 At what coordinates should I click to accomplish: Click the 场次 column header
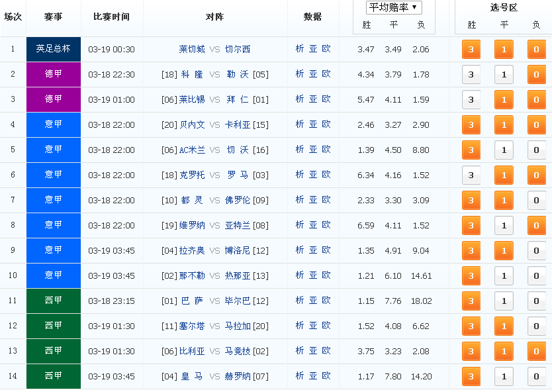click(13, 17)
